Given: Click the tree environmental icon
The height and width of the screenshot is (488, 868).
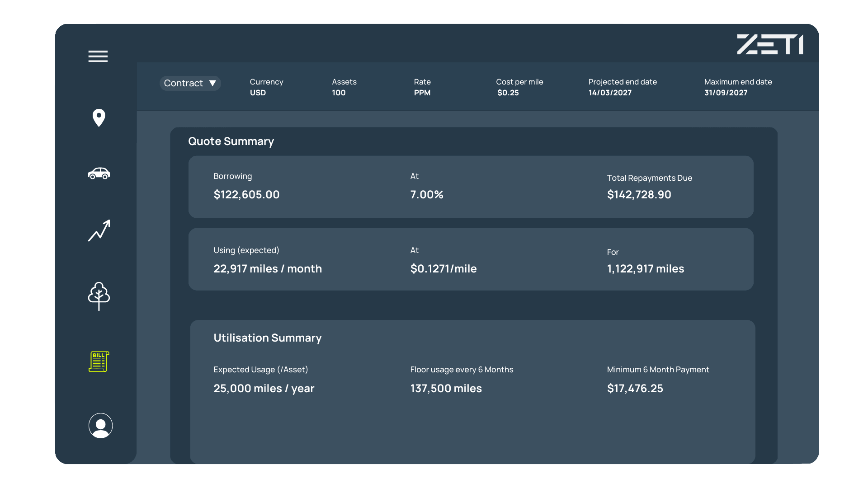Looking at the screenshot, I should [99, 296].
